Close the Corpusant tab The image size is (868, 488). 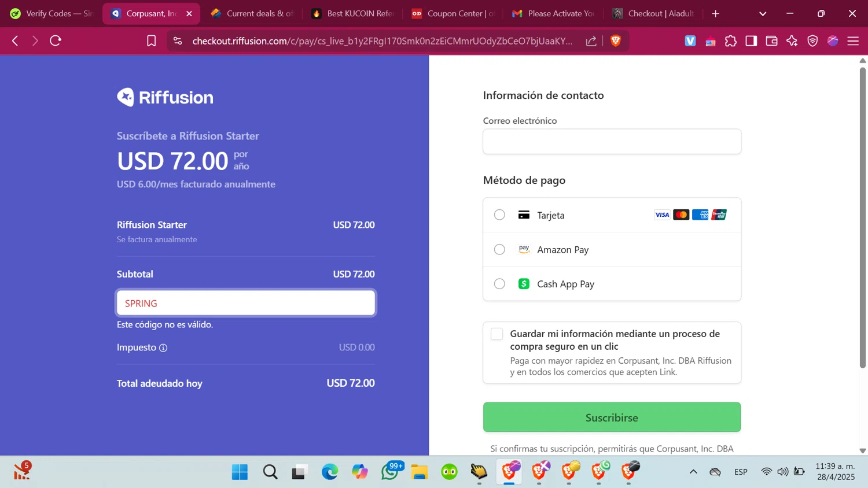pos(189,13)
